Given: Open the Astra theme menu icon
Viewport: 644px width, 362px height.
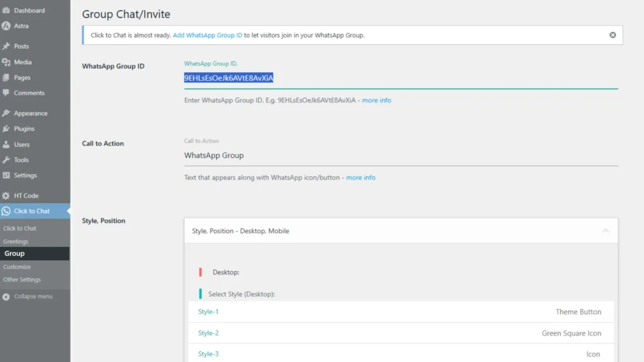Looking at the screenshot, I should [x=6, y=26].
